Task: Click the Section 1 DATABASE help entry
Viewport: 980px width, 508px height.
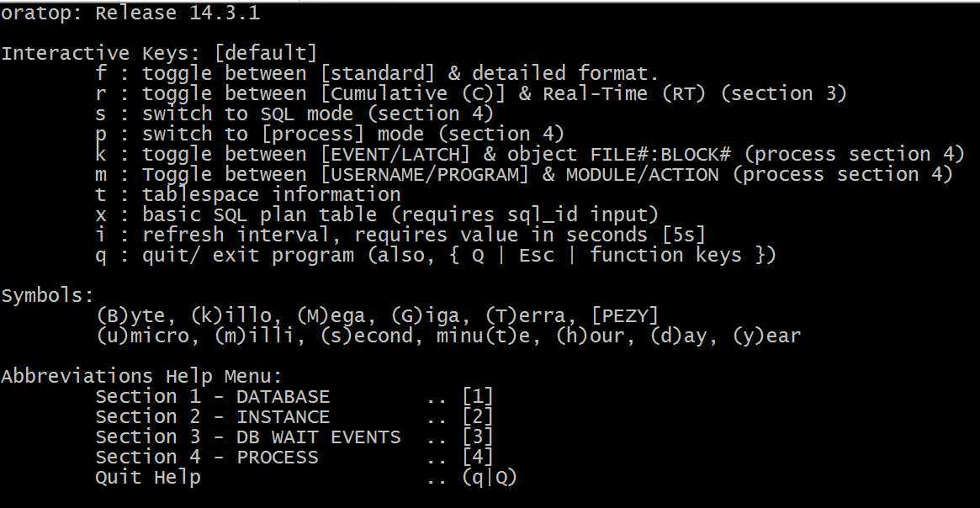Action: [294, 397]
